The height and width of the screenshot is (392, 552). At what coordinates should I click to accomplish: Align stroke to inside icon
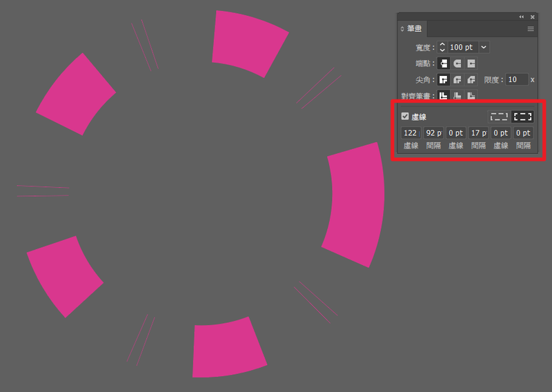457,96
